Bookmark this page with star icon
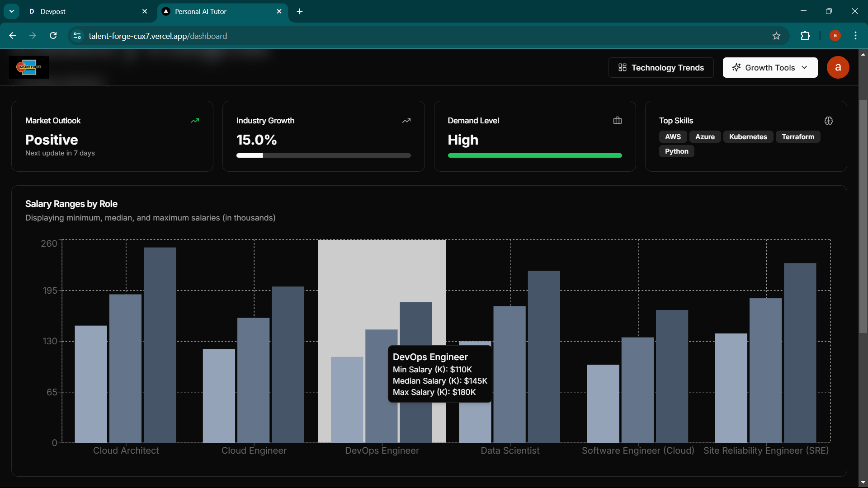This screenshot has height=488, width=868. (776, 36)
